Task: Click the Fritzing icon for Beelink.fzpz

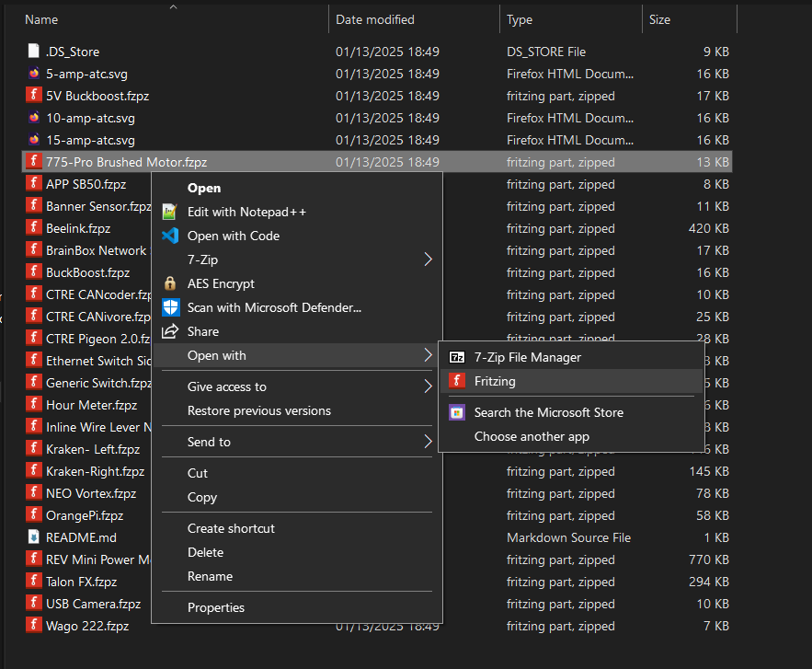Action: (x=34, y=228)
